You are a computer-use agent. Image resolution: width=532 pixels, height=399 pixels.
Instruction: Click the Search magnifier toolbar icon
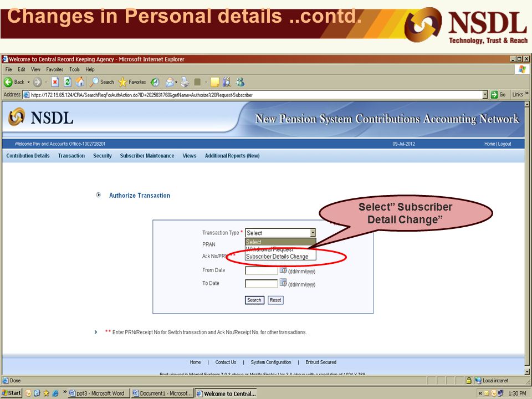(x=94, y=82)
